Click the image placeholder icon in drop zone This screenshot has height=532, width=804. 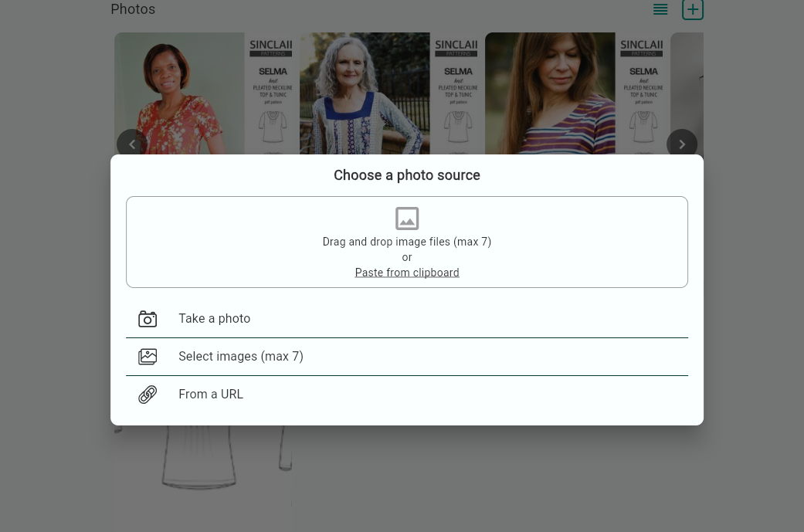(x=407, y=219)
